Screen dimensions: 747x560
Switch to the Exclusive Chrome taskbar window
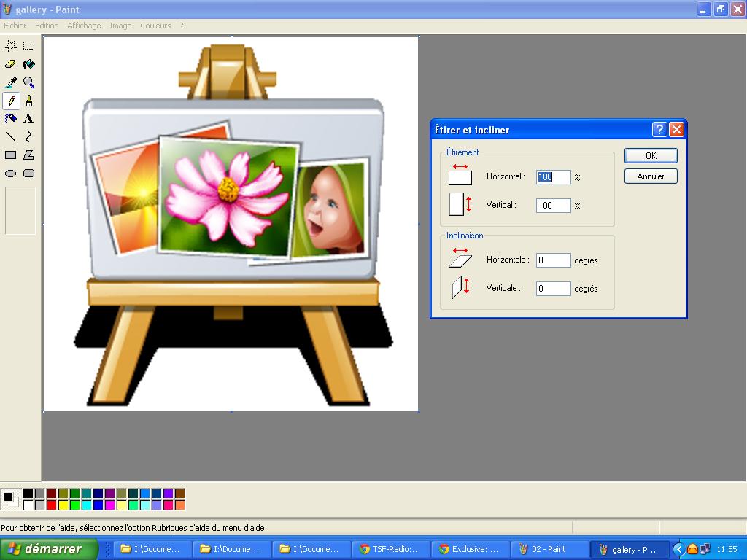tap(470, 549)
